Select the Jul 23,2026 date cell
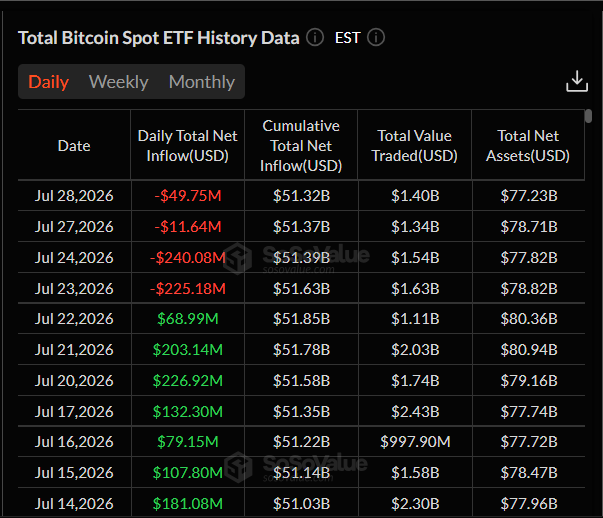The width and height of the screenshot is (603, 518). pos(74,288)
